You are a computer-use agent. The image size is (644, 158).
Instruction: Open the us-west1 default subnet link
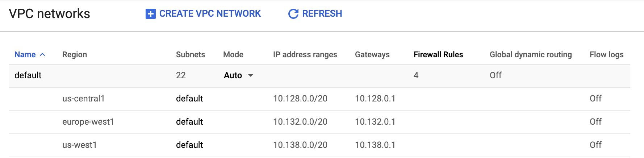[x=189, y=145]
